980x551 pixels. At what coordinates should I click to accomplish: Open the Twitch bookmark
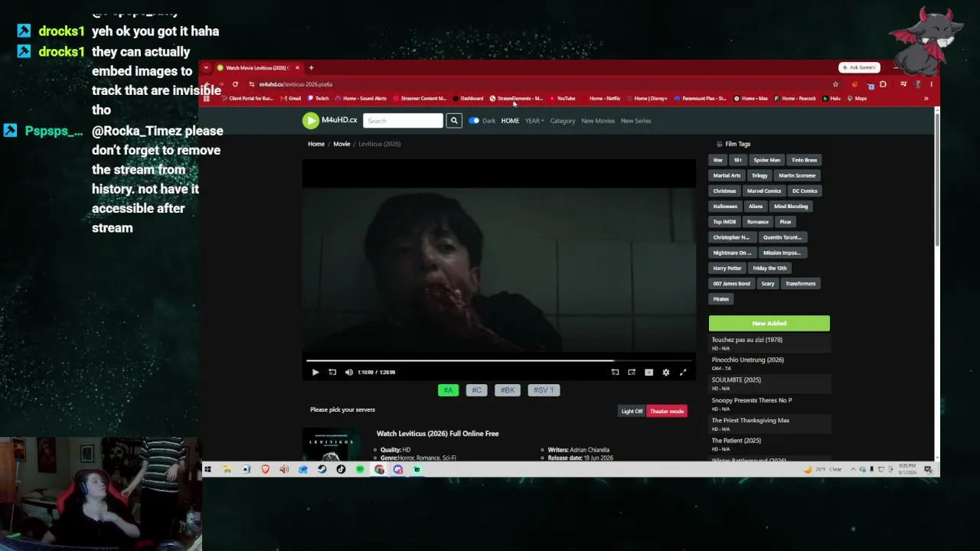pos(318,99)
